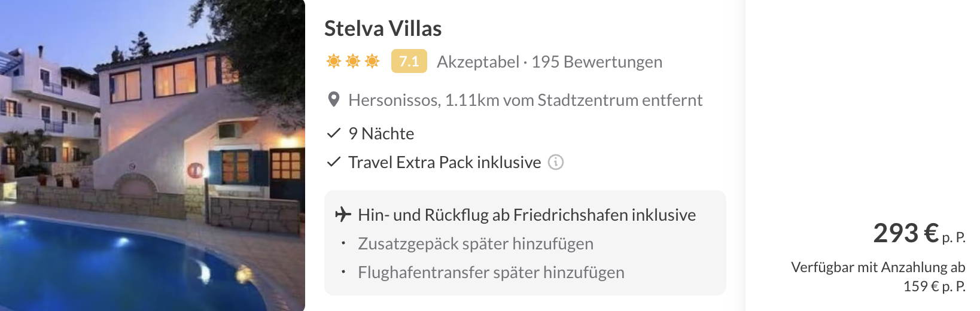The image size is (980, 311).
Task: Click the 7.1 rating score badge
Action: click(x=409, y=61)
